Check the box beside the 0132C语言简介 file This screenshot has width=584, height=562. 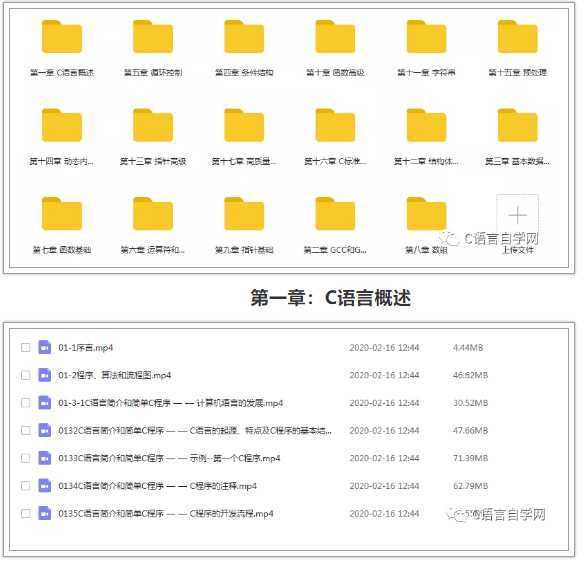click(x=25, y=431)
